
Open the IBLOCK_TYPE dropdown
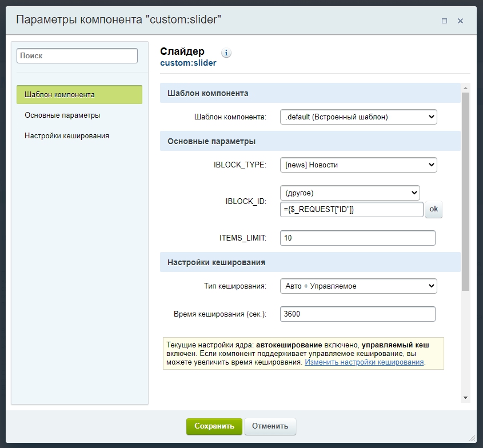click(358, 165)
